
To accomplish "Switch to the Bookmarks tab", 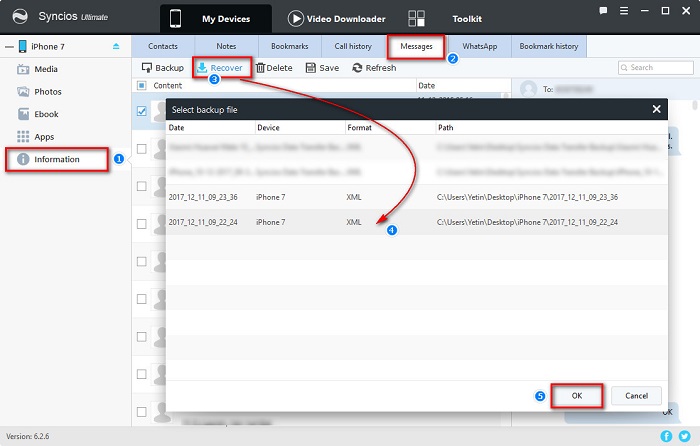I will [290, 46].
